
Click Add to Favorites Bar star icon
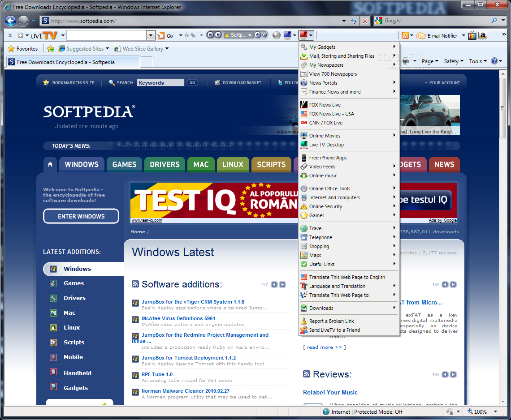pos(51,49)
